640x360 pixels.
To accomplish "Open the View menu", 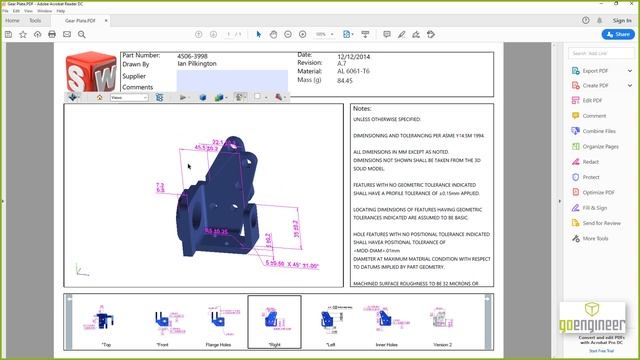I will click(x=29, y=11).
